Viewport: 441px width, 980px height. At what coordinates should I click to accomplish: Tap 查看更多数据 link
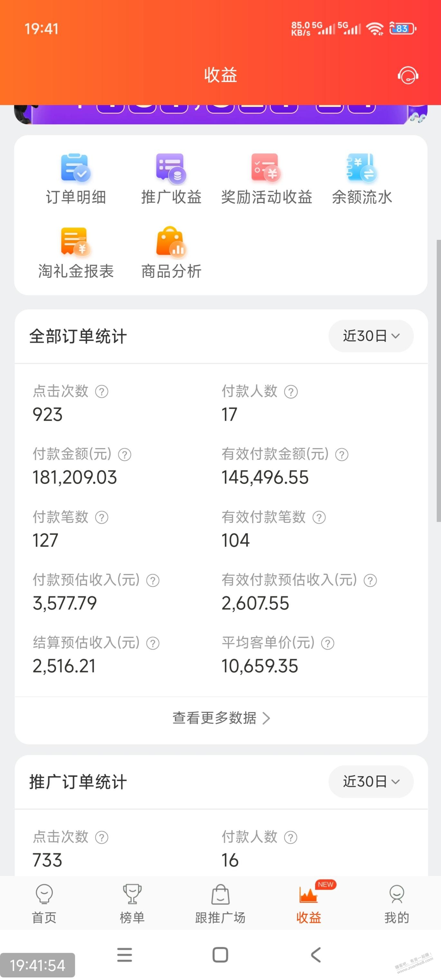[x=221, y=718]
